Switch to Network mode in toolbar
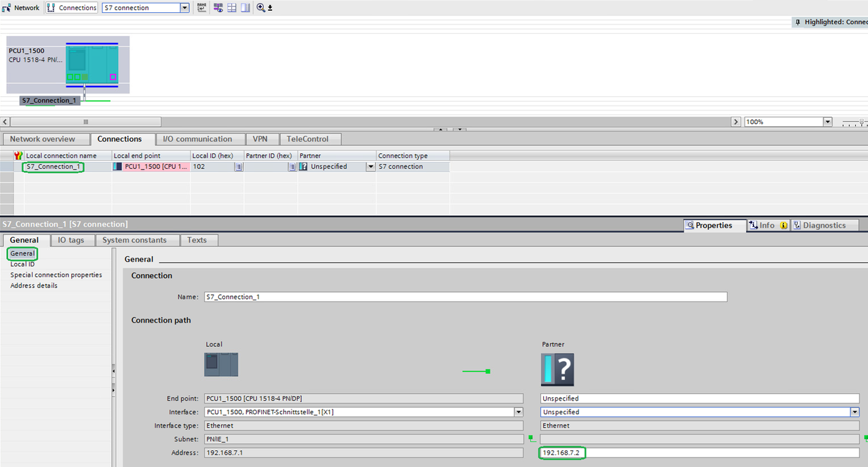Viewport: 868px width, 467px height. [x=21, y=7]
